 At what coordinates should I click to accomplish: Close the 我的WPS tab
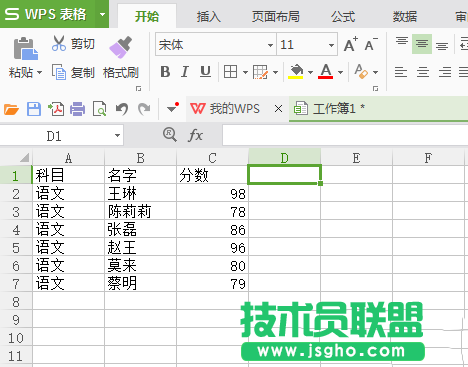pos(278,109)
